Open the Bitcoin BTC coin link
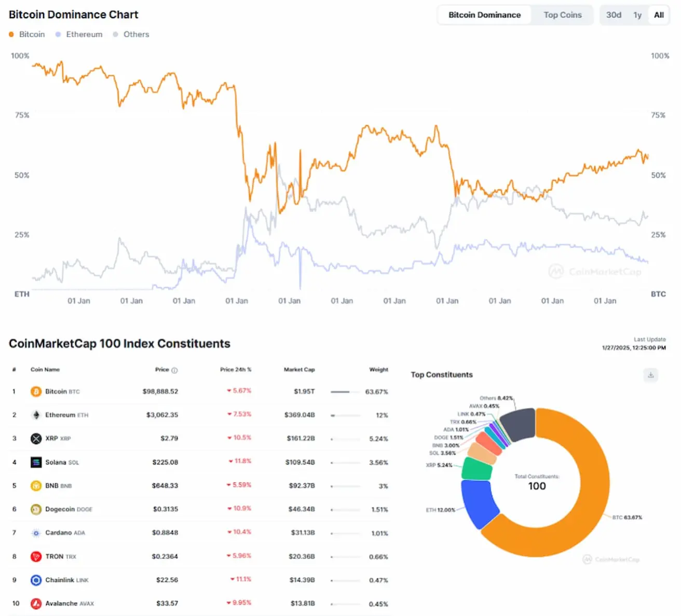681x616 pixels. (x=62, y=392)
